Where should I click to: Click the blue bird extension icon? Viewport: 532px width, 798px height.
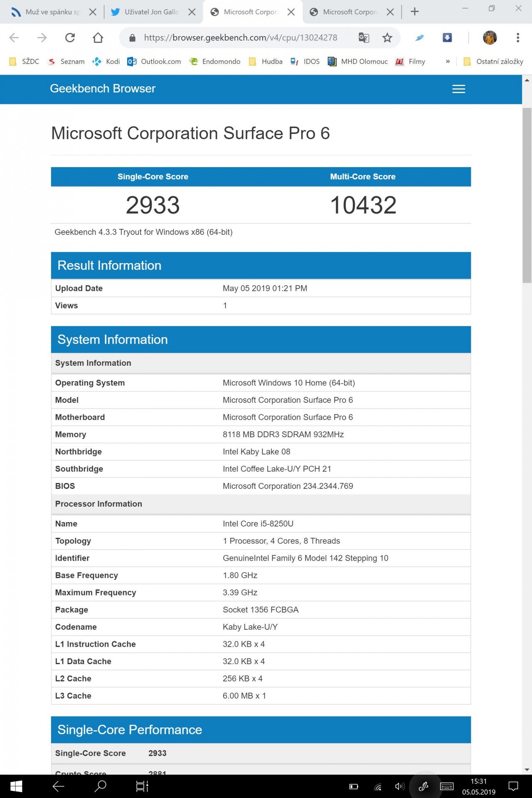[x=420, y=38]
